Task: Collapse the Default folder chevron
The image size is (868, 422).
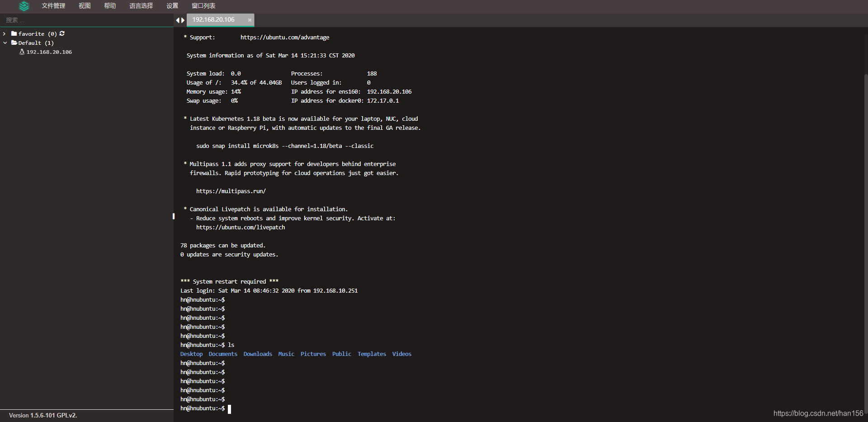Action: pos(5,43)
